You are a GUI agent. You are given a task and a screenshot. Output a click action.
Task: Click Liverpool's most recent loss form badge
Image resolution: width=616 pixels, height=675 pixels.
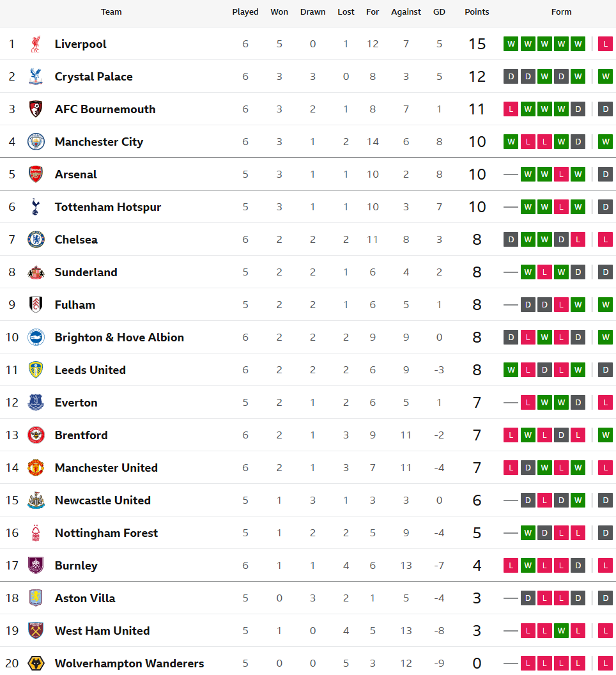(x=605, y=44)
